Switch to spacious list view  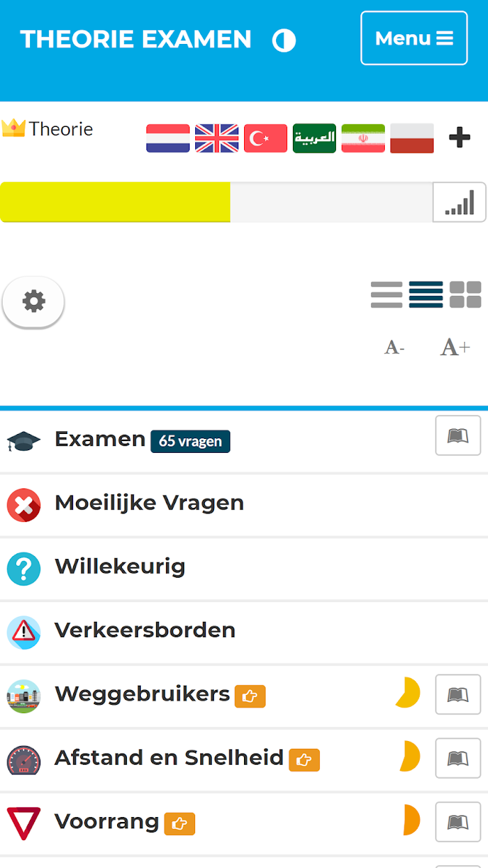pyautogui.click(x=386, y=294)
